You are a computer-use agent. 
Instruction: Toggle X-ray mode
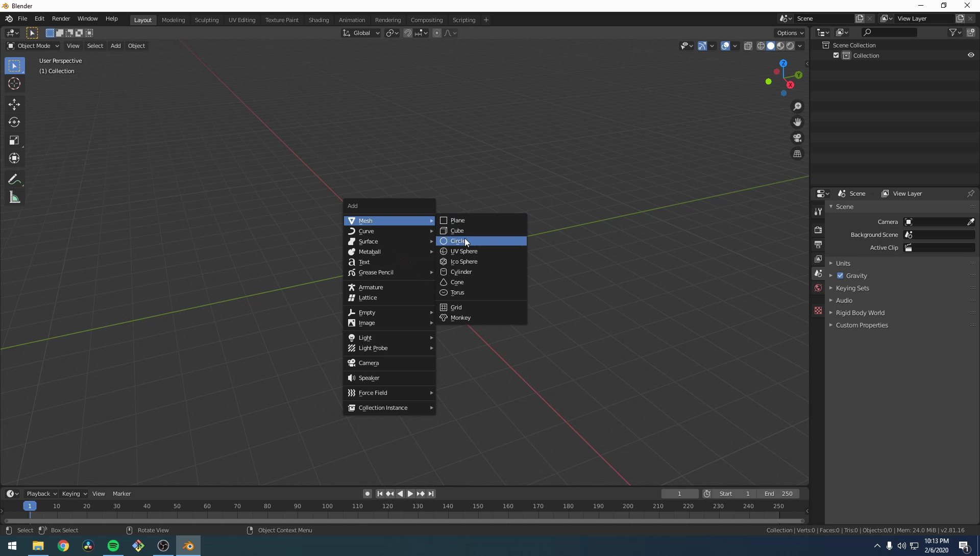click(748, 46)
